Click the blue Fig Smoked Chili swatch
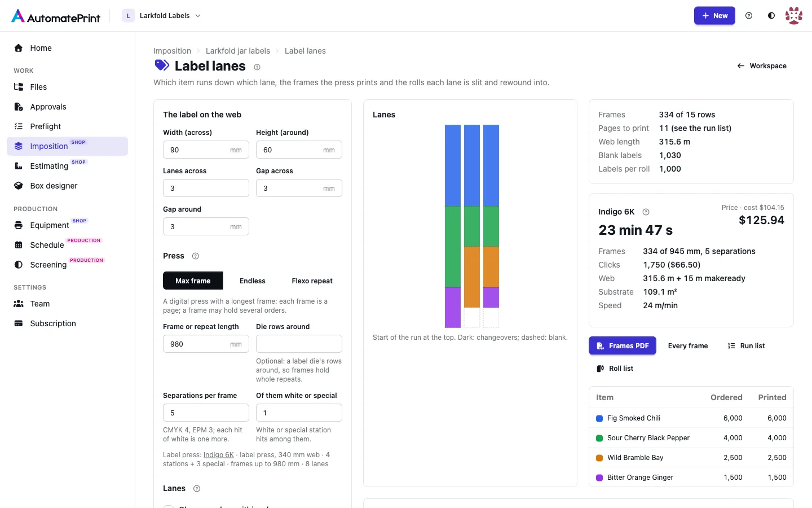 point(599,418)
